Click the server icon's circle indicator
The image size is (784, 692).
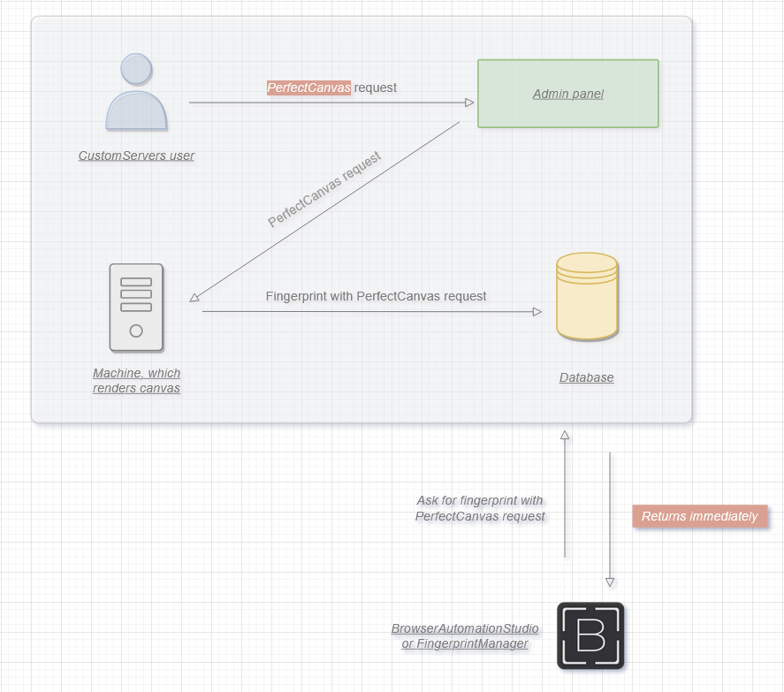click(136, 329)
